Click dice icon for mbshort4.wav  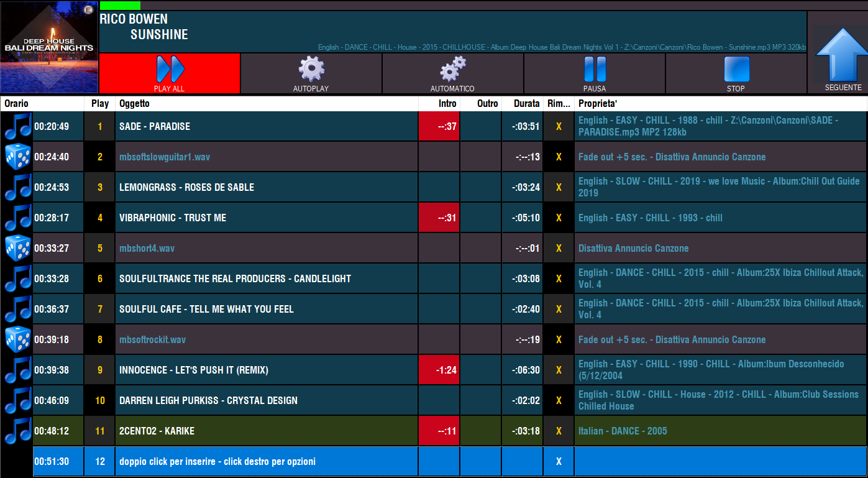pos(18,248)
